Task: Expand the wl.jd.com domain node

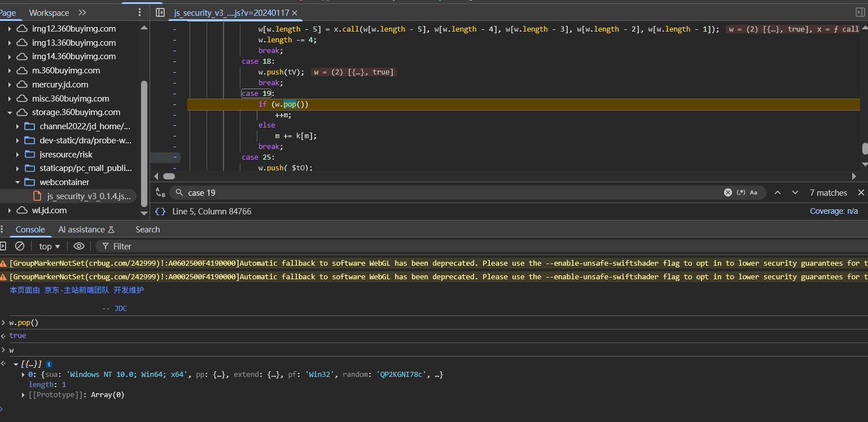Action: tap(10, 210)
